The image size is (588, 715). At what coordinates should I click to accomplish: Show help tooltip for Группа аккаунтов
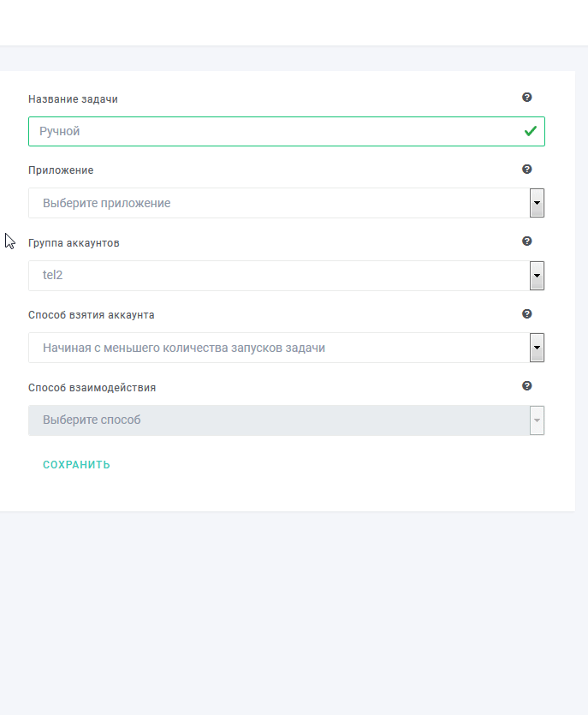tap(527, 241)
